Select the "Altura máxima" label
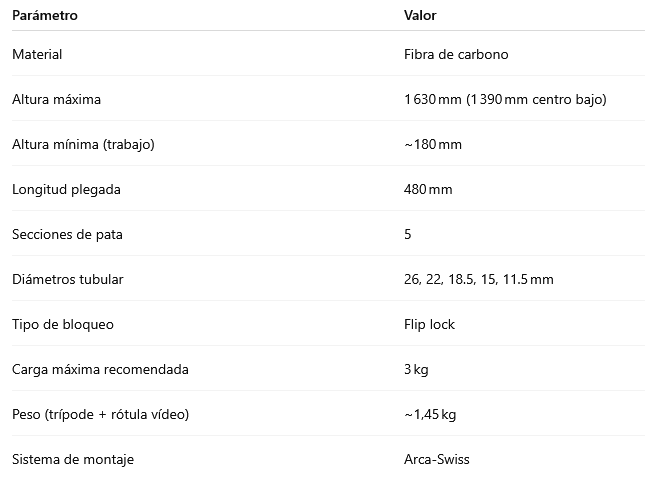This screenshot has height=487, width=645. pyautogui.click(x=56, y=99)
